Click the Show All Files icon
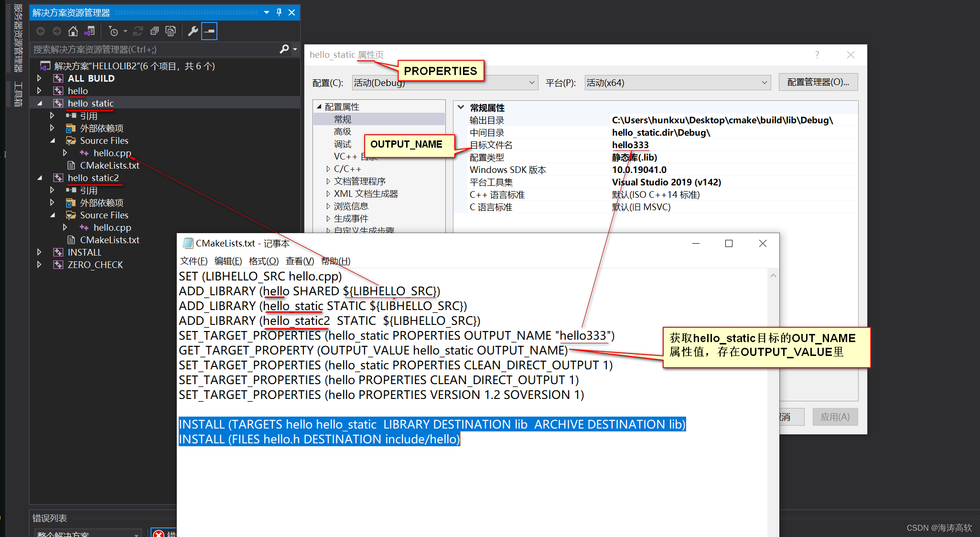980x537 pixels. pyautogui.click(x=170, y=32)
